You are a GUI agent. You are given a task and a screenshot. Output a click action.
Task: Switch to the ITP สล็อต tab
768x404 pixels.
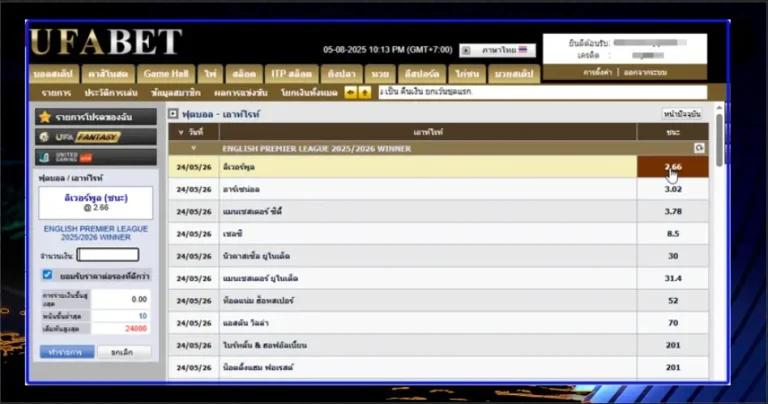[291, 74]
